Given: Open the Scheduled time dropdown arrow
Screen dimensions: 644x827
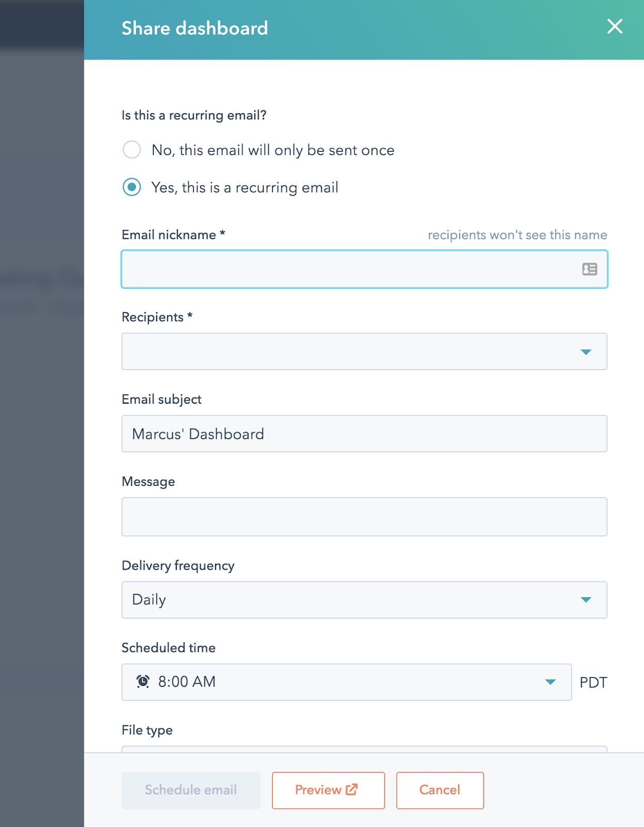Looking at the screenshot, I should pos(550,682).
